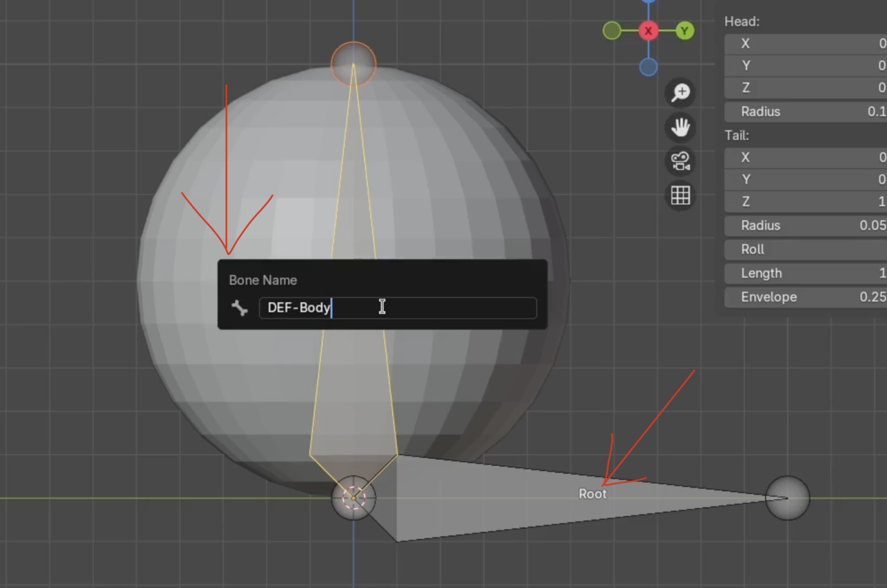Image resolution: width=887 pixels, height=588 pixels.
Task: Click the green Y axis gizmo
Action: click(x=685, y=30)
